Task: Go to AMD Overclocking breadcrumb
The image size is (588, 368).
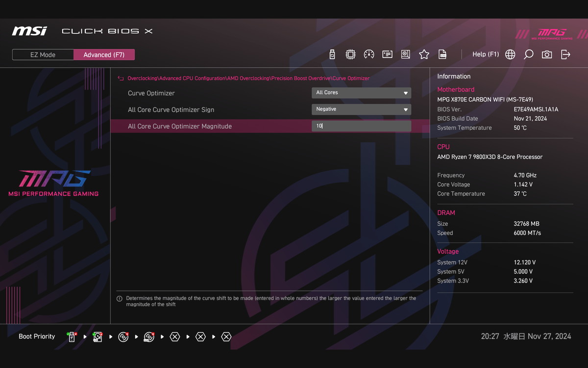Action: tap(248, 79)
